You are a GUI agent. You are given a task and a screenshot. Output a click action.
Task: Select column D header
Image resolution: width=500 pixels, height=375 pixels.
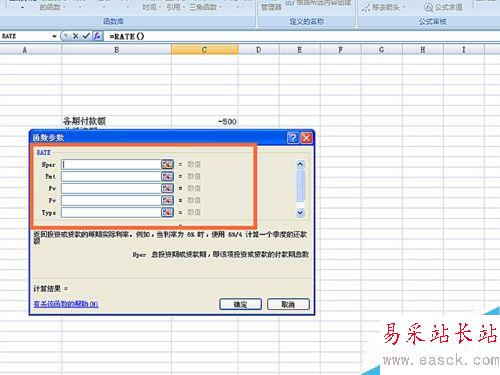259,50
